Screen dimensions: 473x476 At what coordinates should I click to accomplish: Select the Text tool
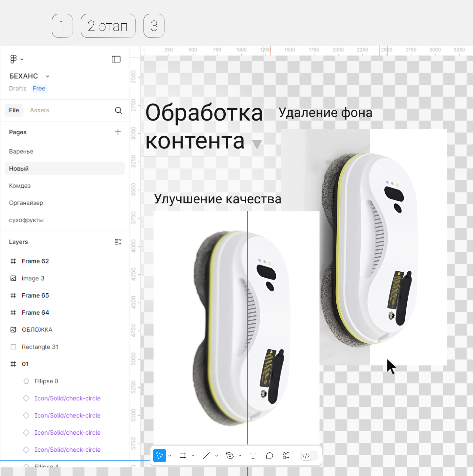pos(253,456)
